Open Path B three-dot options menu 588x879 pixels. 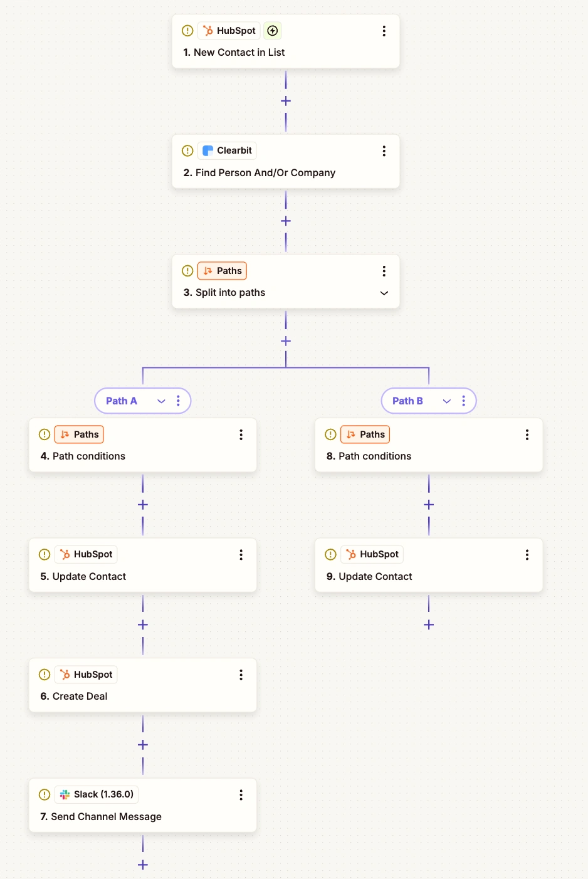[464, 401]
